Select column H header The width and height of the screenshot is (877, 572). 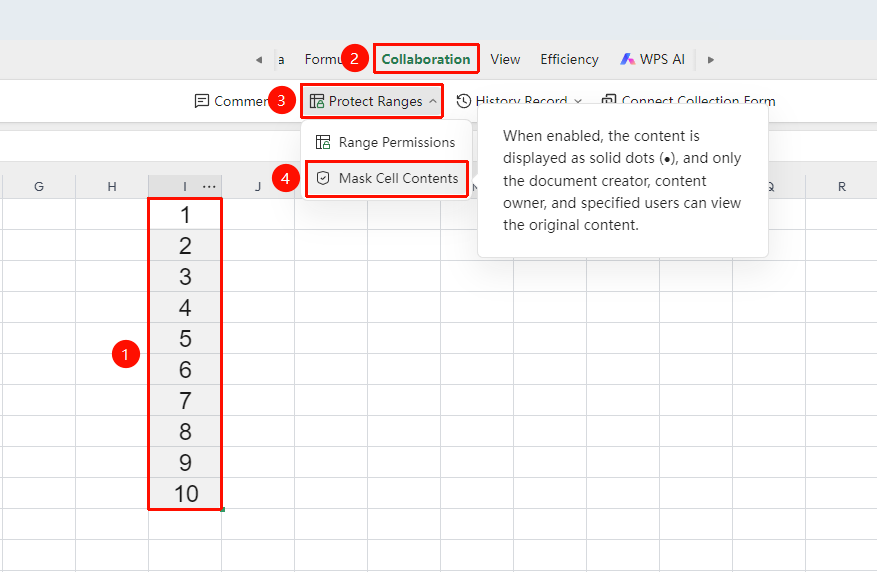(112, 187)
